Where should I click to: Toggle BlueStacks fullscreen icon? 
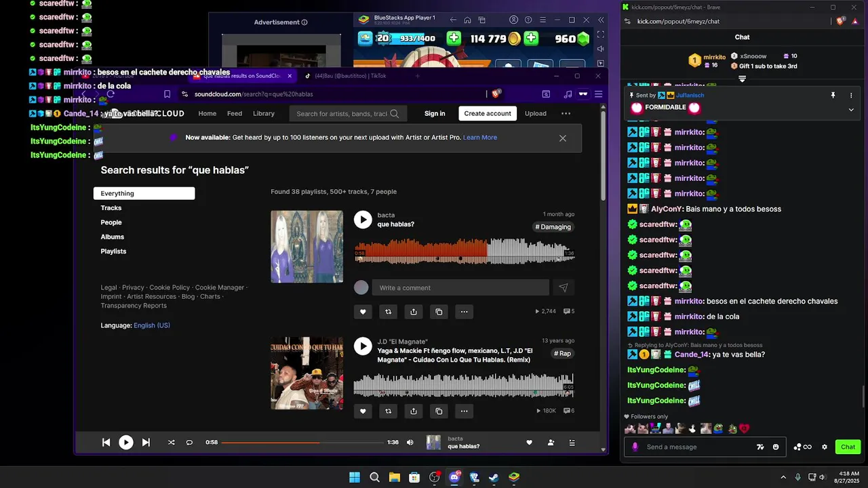[601, 35]
